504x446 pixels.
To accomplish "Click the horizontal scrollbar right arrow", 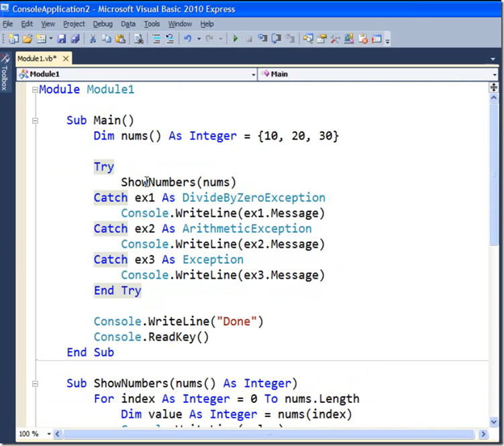I will click(x=483, y=434).
